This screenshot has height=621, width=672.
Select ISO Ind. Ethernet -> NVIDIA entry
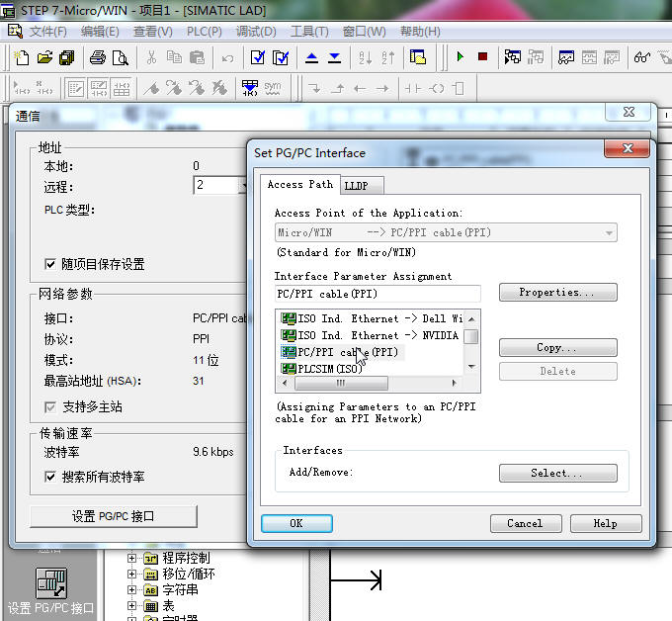[371, 335]
